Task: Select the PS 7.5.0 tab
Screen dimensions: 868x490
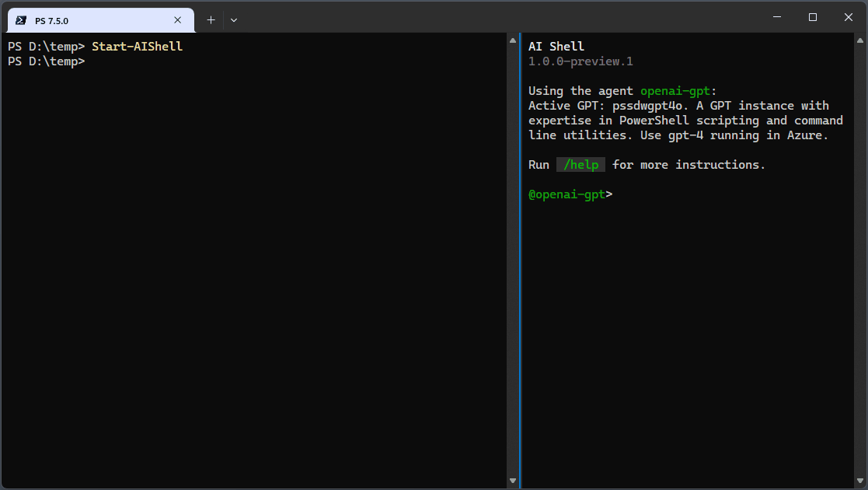Action: pyautogui.click(x=93, y=19)
